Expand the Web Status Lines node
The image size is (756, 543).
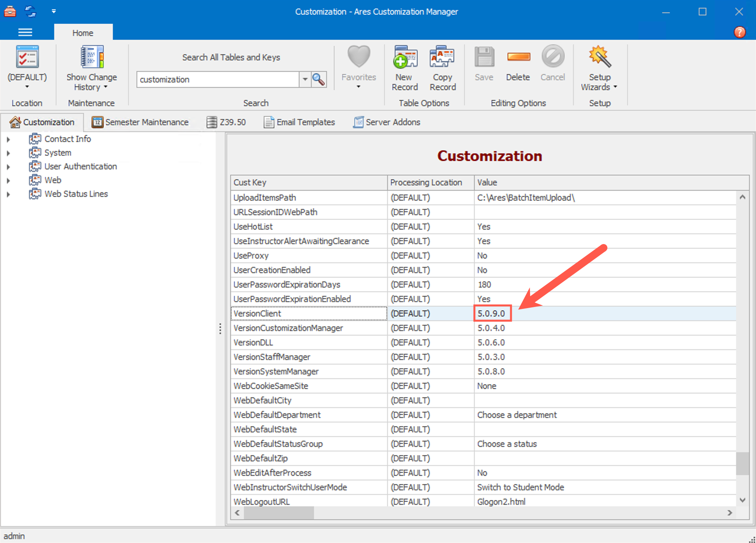click(x=9, y=194)
